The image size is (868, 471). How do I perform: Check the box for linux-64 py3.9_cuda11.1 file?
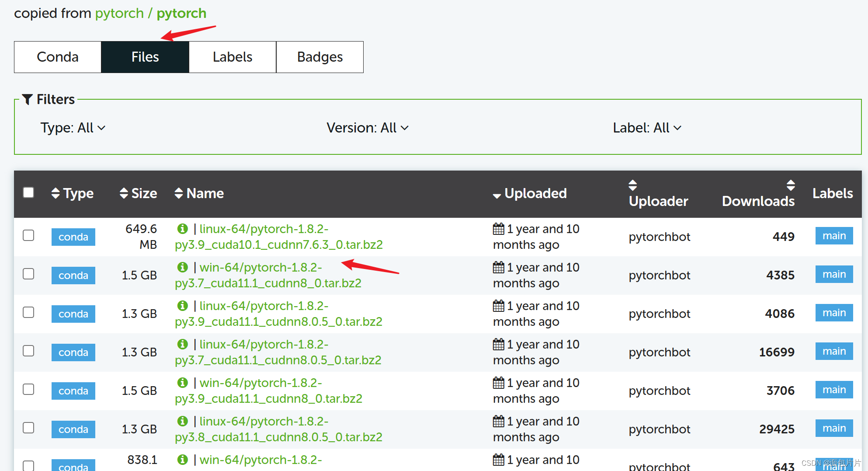(x=28, y=312)
